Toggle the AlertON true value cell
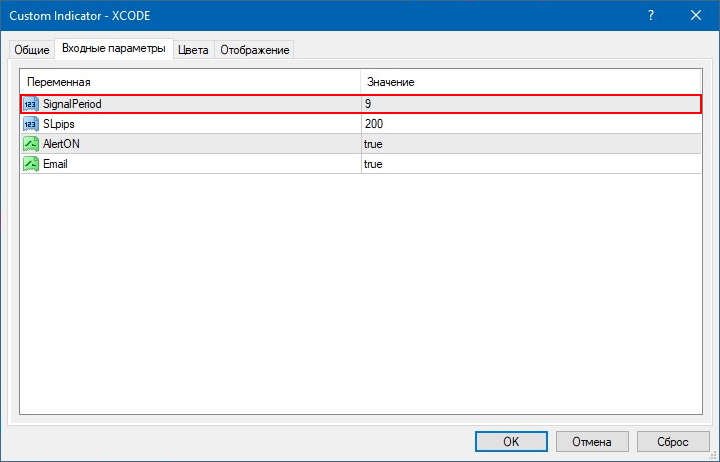Viewport: 720px width, 462px height. tap(530, 143)
